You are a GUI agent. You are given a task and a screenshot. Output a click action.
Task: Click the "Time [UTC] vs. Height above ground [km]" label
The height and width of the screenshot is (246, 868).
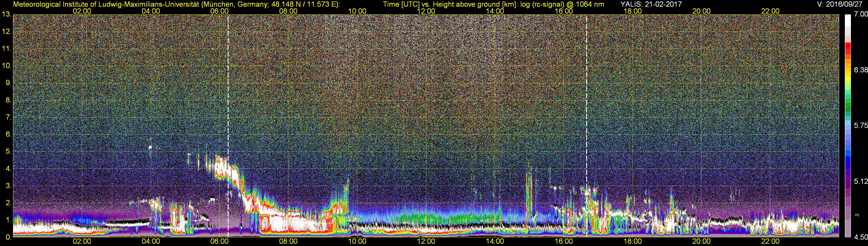(450, 4)
